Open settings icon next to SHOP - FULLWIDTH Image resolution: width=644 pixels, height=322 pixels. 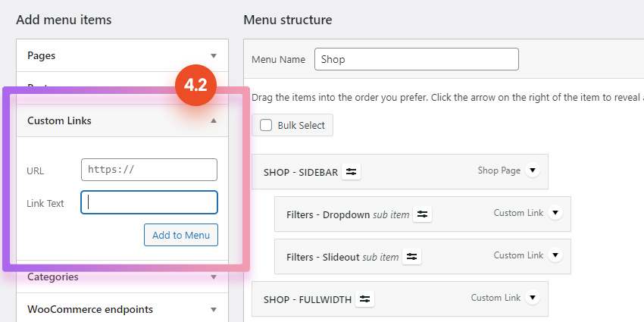[364, 299]
